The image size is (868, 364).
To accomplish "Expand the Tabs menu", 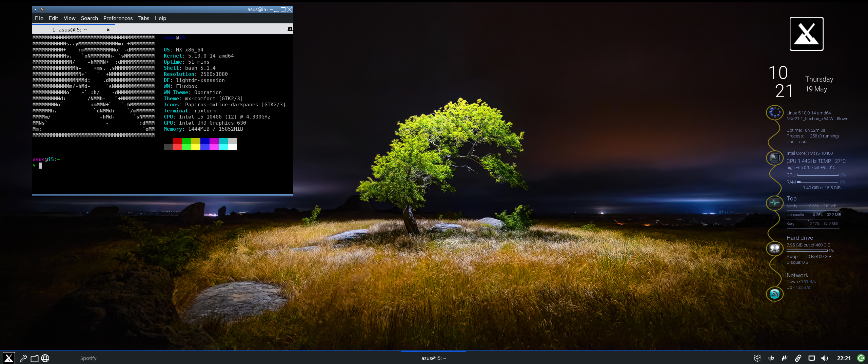I will [143, 18].
